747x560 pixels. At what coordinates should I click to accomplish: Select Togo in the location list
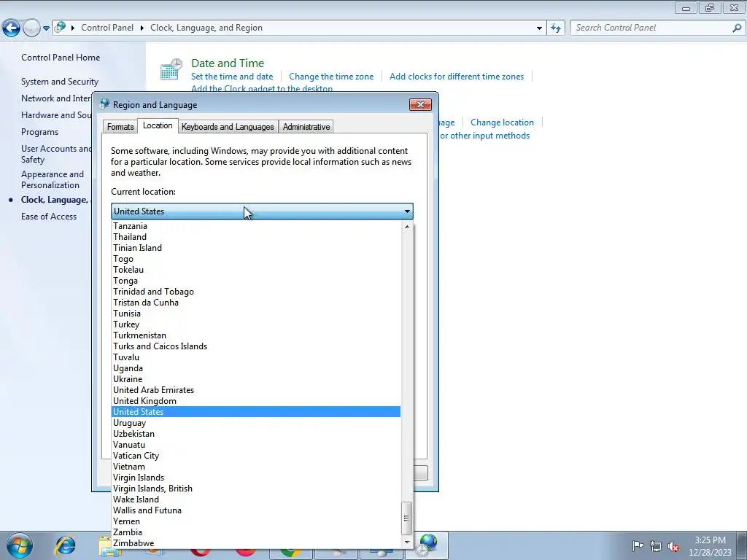(x=256, y=259)
